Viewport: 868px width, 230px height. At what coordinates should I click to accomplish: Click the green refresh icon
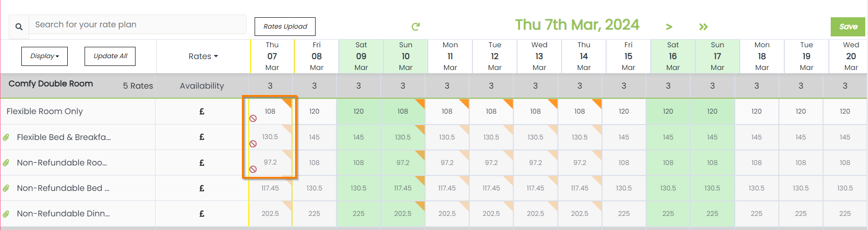pyautogui.click(x=415, y=27)
